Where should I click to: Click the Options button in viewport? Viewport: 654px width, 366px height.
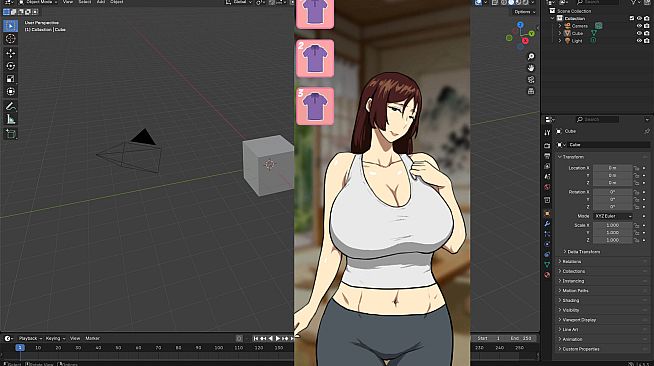[x=524, y=12]
